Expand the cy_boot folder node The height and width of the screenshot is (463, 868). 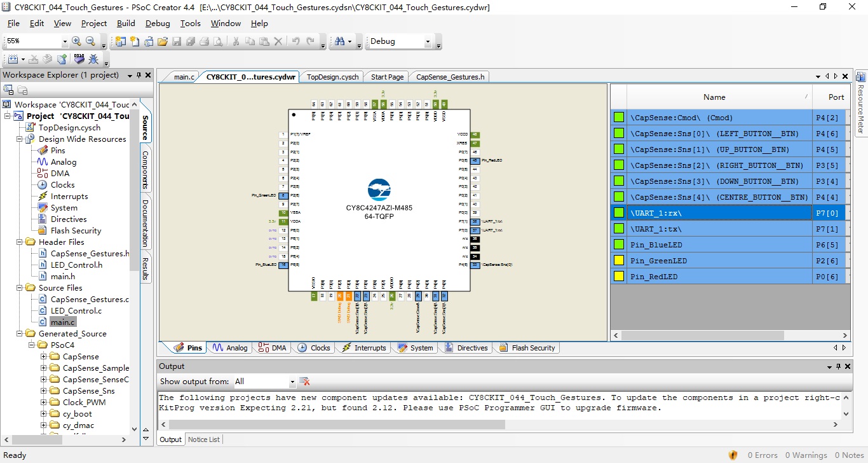tap(44, 414)
